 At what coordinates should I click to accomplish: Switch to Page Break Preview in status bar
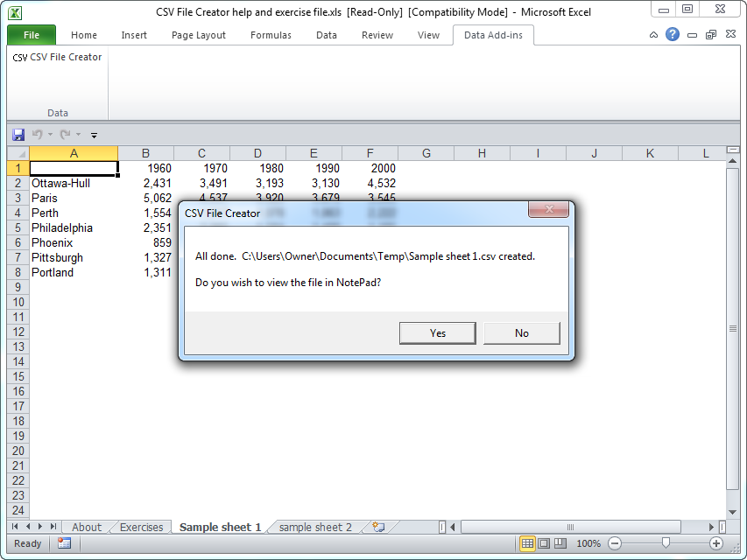560,543
